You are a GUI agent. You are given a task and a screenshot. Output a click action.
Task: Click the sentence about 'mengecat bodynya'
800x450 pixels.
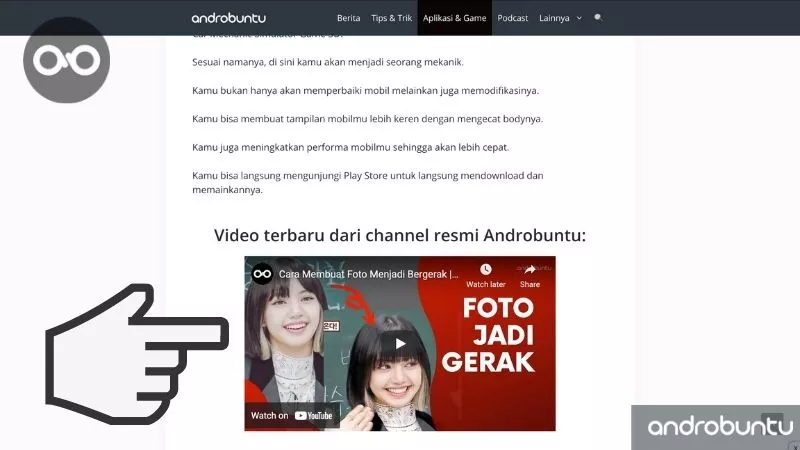(367, 119)
